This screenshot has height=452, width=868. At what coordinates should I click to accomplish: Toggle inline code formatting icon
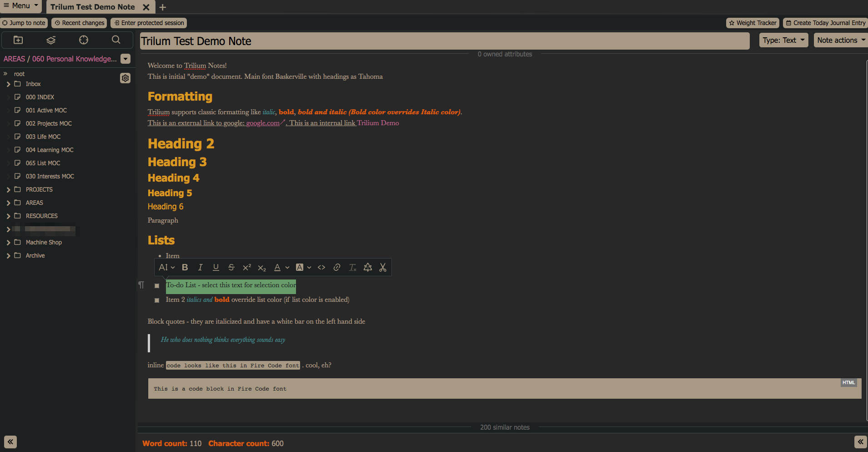tap(321, 268)
